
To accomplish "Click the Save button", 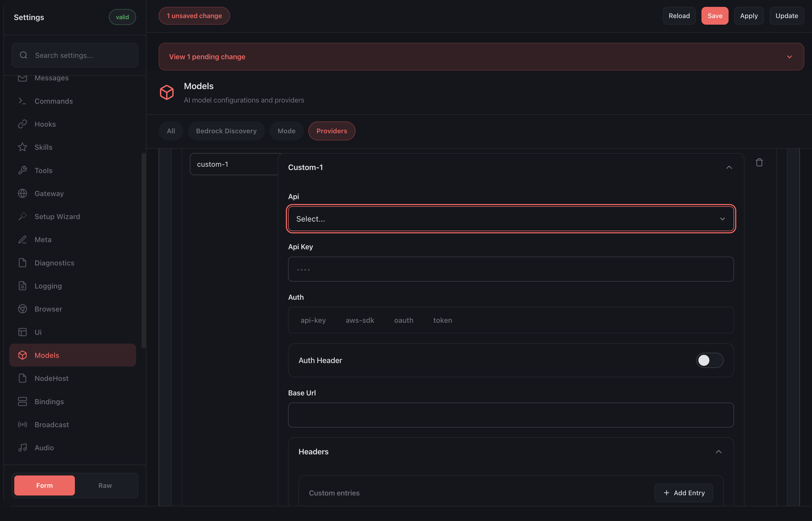I will point(715,16).
